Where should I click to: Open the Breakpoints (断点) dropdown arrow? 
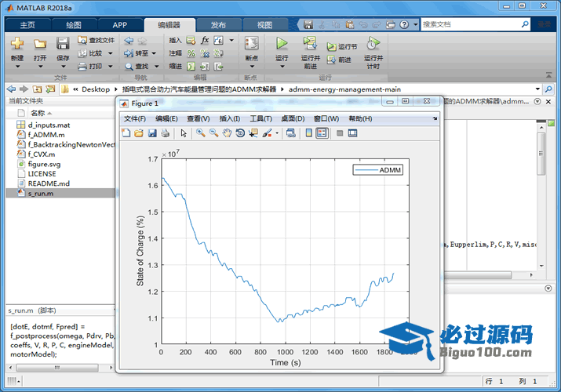pos(252,67)
